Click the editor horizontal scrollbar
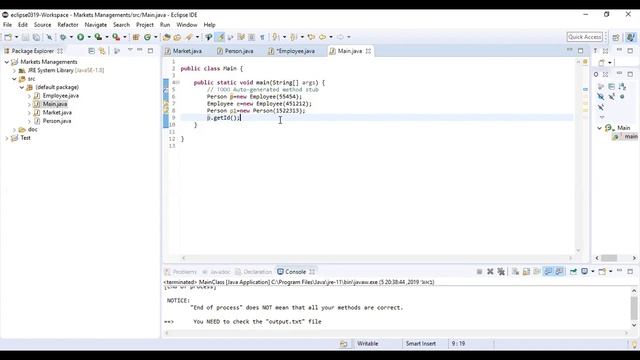 (x=377, y=258)
